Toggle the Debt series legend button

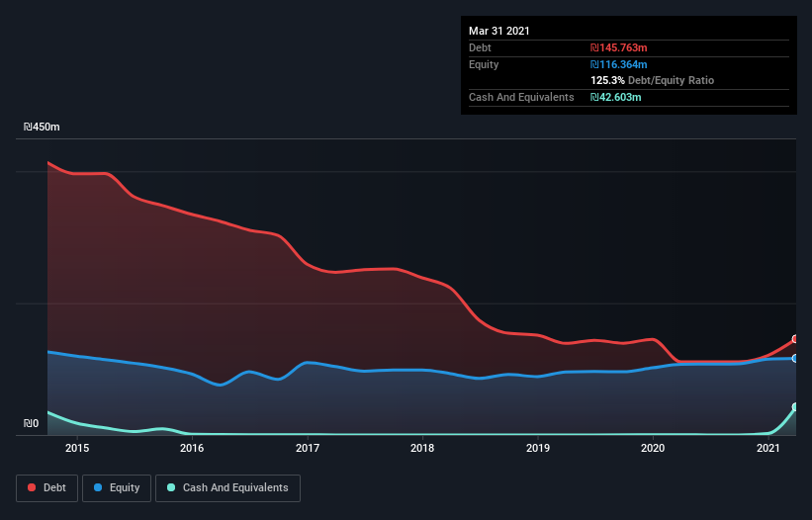pos(47,488)
